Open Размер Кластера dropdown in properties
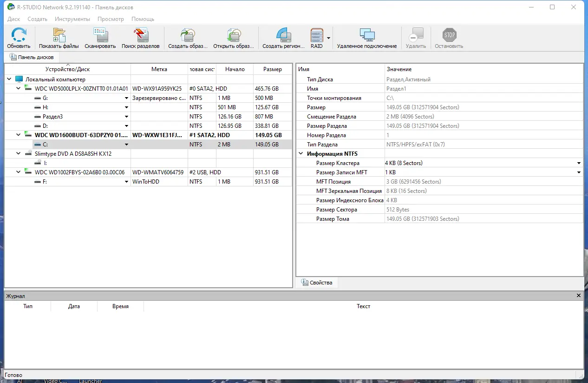Screen dimensions: 588x383 [x=578, y=163]
